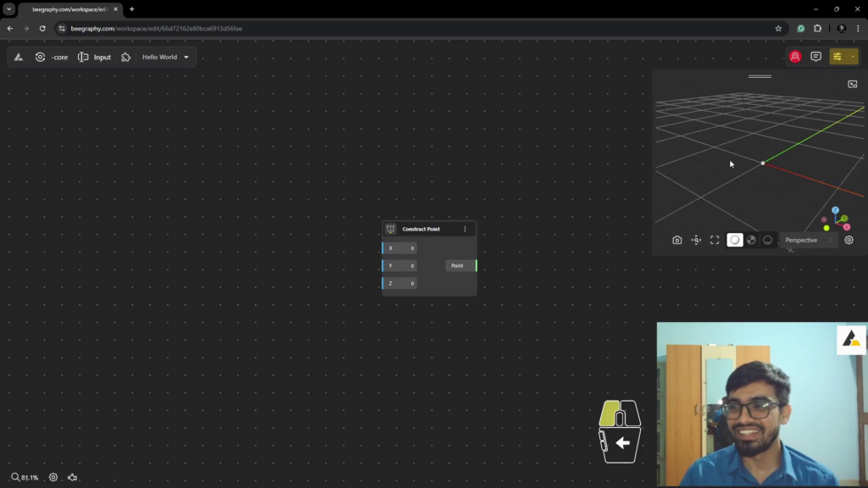Open the Input node tool in the top toolbar
Image resolution: width=868 pixels, height=488 pixels.
pos(95,57)
